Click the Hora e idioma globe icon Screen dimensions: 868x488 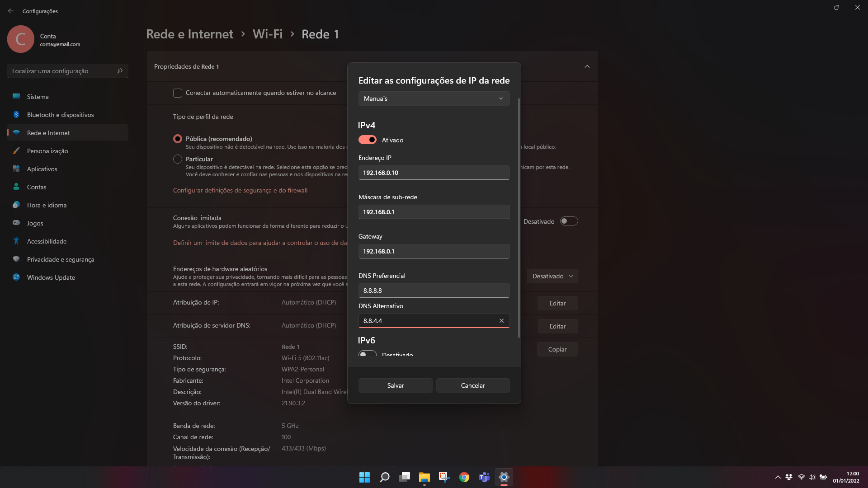coord(16,205)
